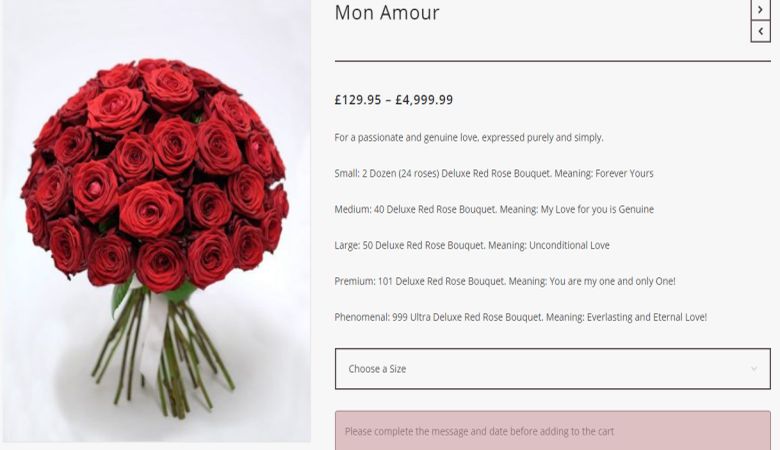The height and width of the screenshot is (450, 780).
Task: Click the 'Everlasting and Eternal Love!' meaning text
Action: [x=647, y=317]
